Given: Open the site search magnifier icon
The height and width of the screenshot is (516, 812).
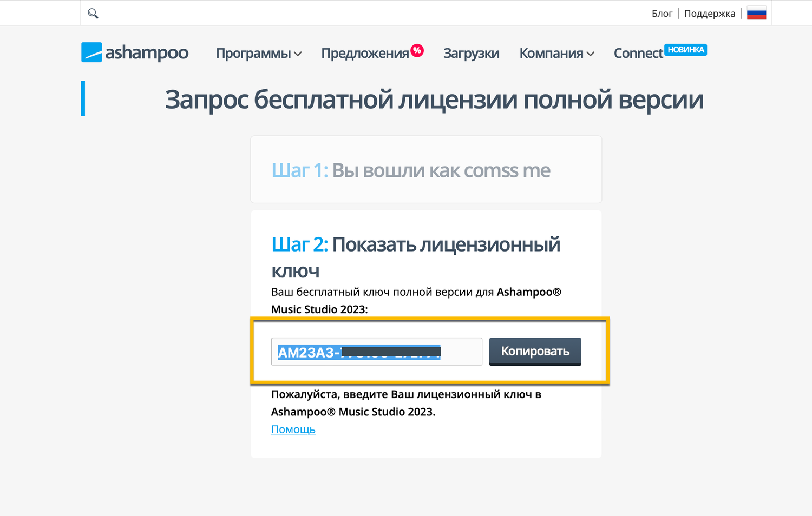Looking at the screenshot, I should click(x=93, y=14).
